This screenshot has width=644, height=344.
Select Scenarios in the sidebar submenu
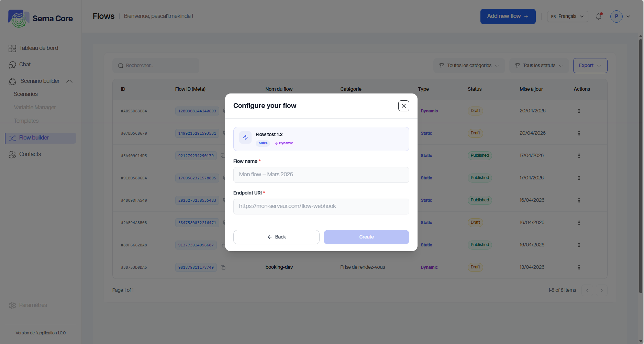coord(26,94)
